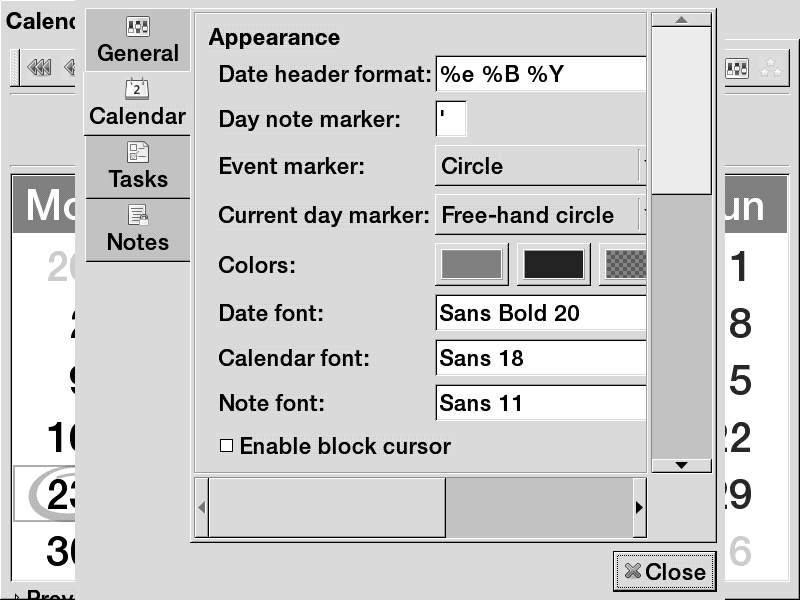
Task: Change the Calendar font Sans 18
Action: click(x=540, y=358)
